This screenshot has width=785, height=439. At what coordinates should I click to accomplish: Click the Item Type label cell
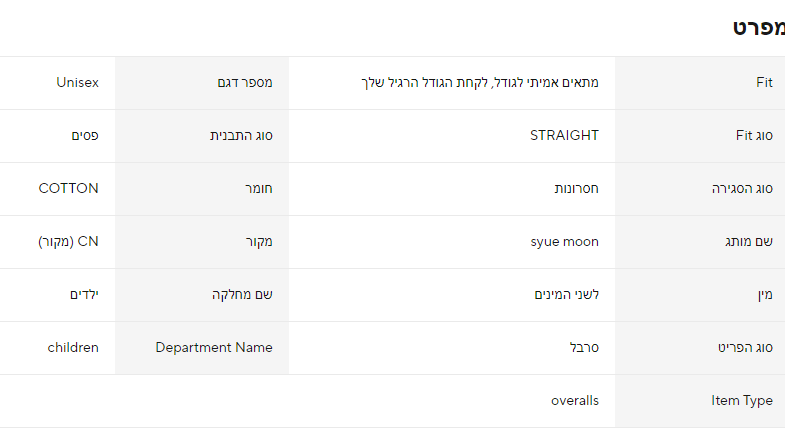point(742,401)
